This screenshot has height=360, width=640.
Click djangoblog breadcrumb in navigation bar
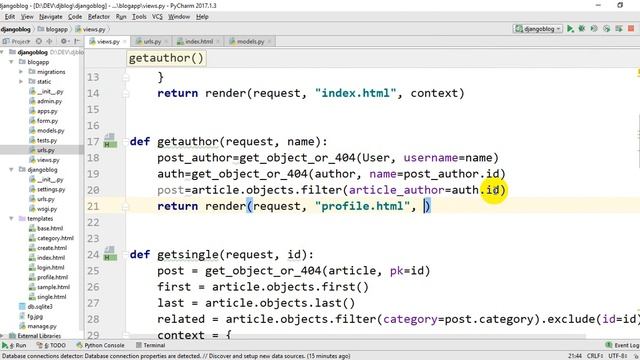16,29
